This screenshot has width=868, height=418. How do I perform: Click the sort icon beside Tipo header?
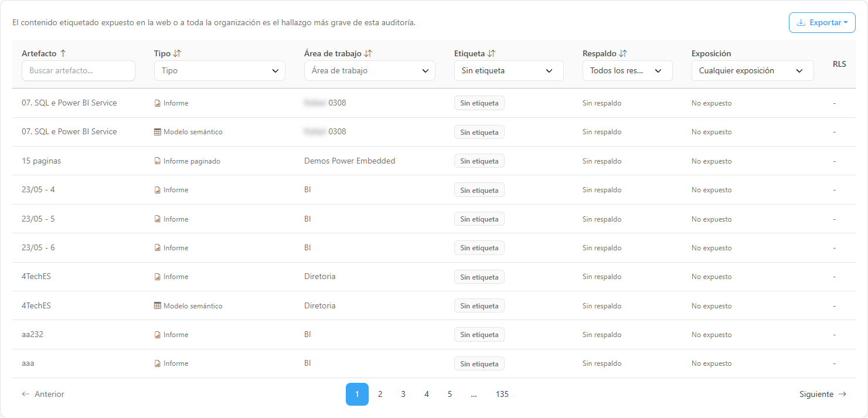click(x=178, y=53)
